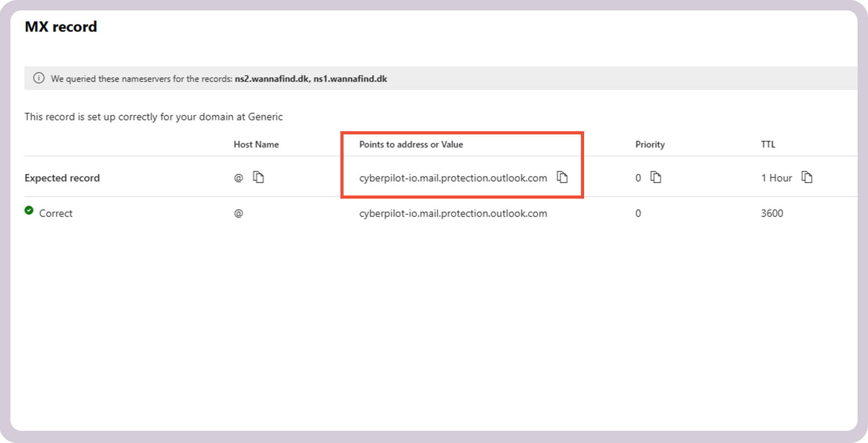This screenshot has height=443, width=868.
Task: Click the nameserver ns1.wannafind.dk text
Action: point(350,78)
